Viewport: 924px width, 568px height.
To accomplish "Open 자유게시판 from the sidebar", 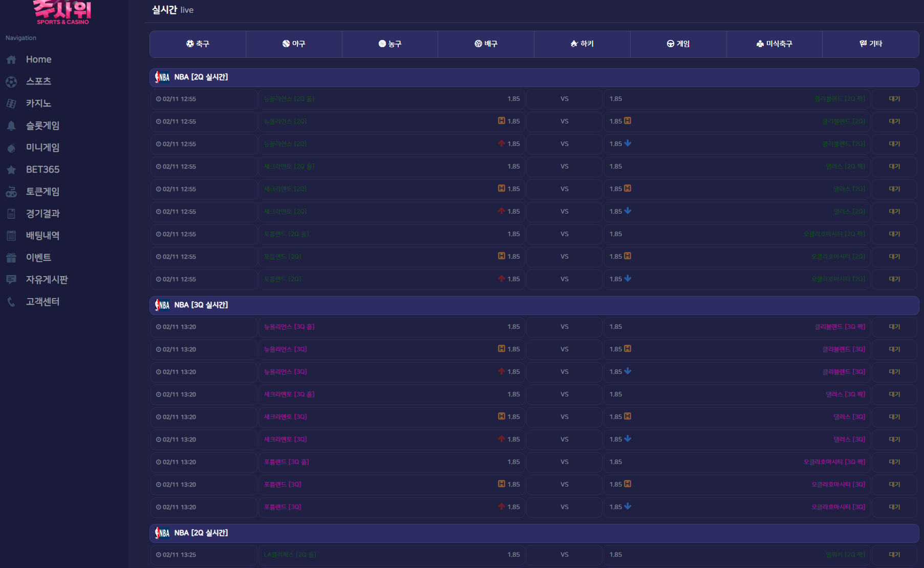I will (x=47, y=280).
